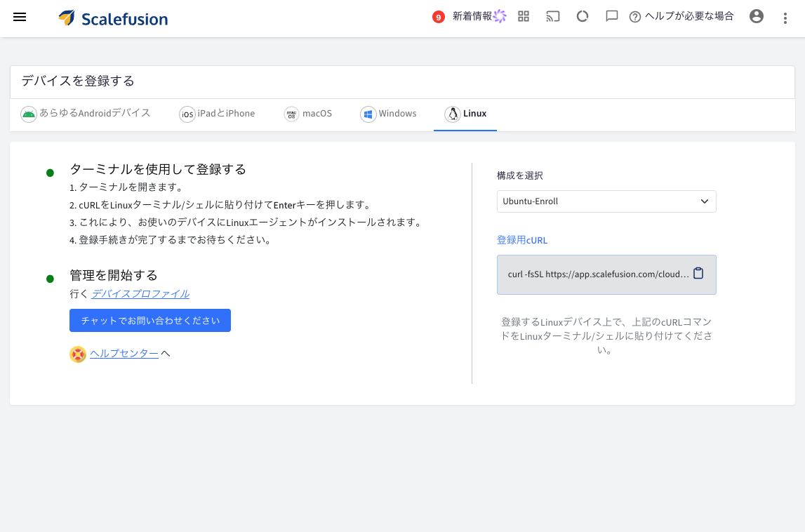This screenshot has width=805, height=532.
Task: Click the 構成を選択 label
Action: pyautogui.click(x=519, y=175)
